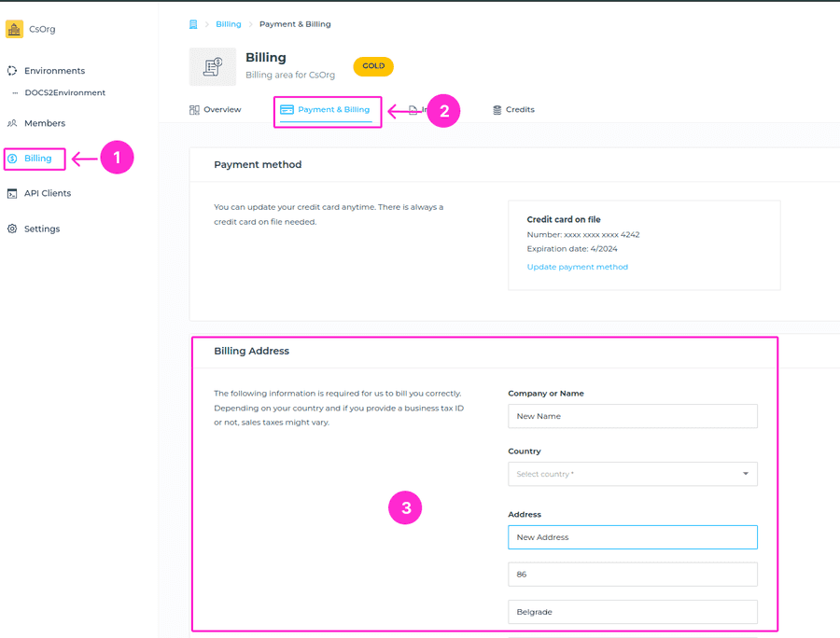Select DOCS2Environment in the sidebar tree

pos(64,93)
